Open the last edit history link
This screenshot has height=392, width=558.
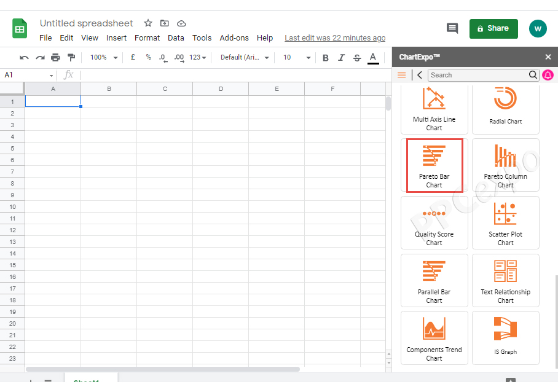click(335, 38)
